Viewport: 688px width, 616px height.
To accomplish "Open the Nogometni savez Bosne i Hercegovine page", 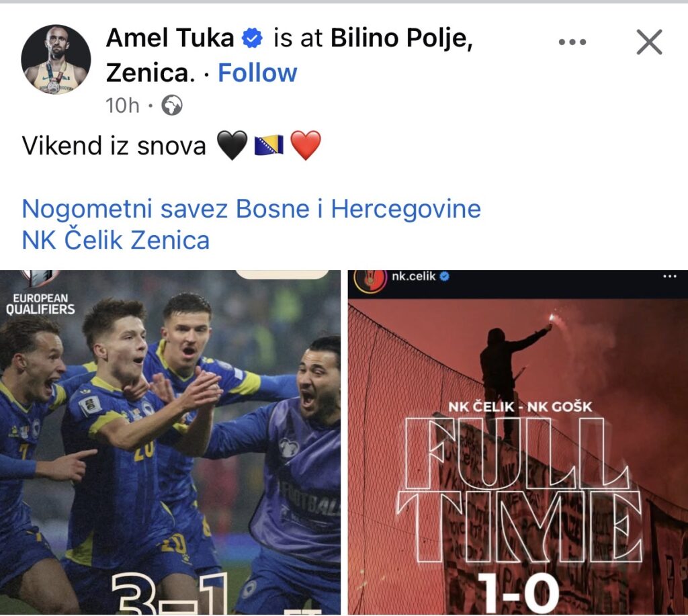I will click(251, 208).
